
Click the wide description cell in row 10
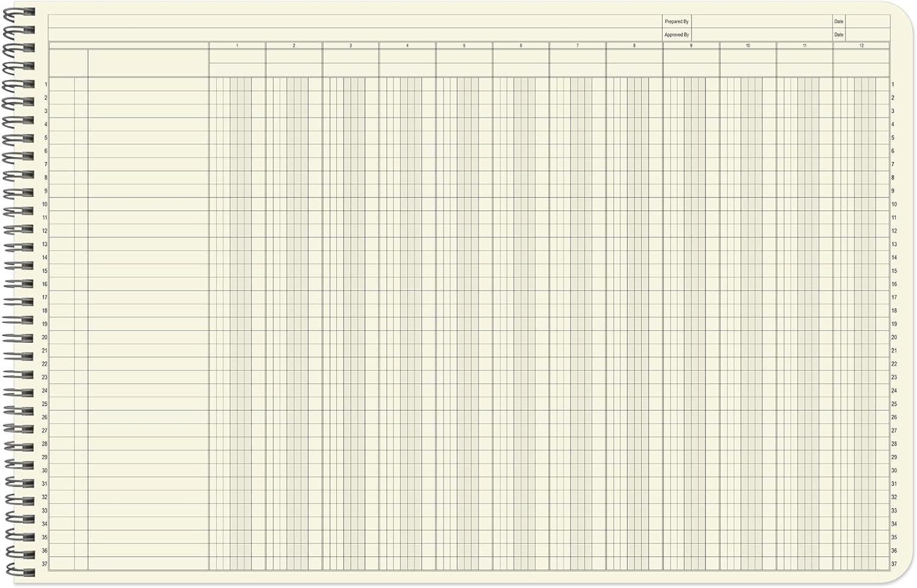148,204
